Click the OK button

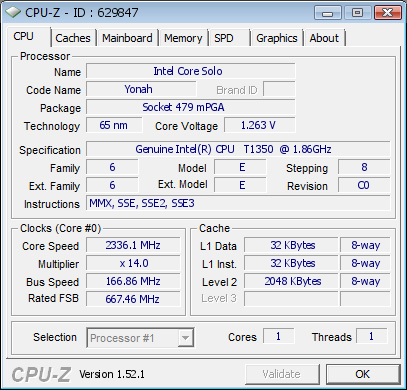(363, 374)
